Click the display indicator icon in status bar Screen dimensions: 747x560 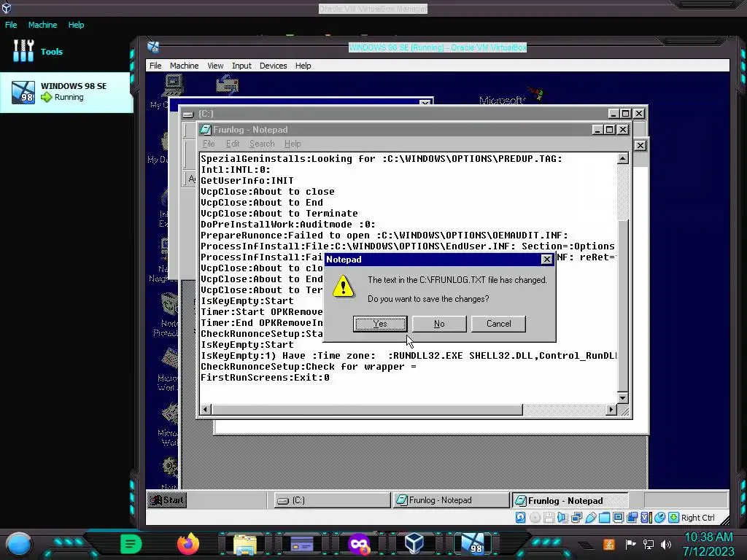[x=618, y=518]
